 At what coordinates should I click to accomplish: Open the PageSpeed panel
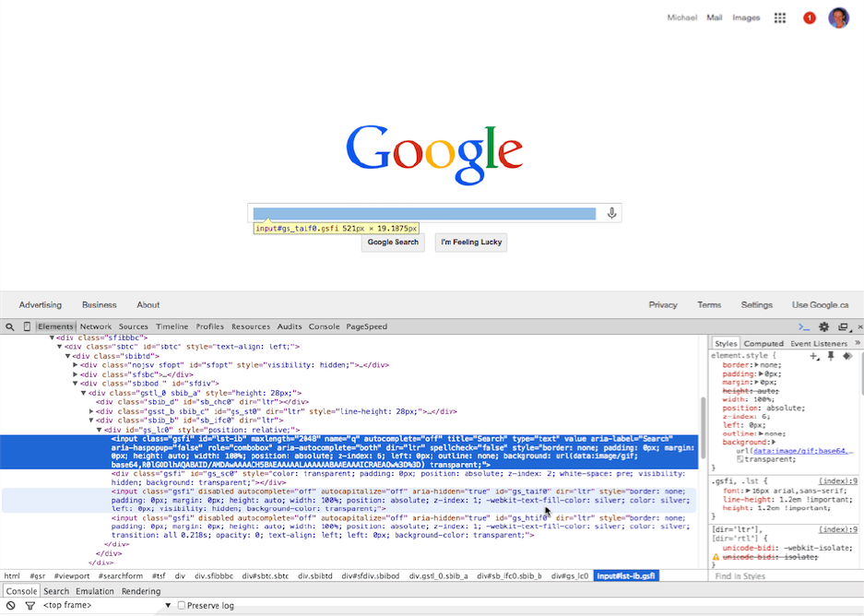tap(366, 326)
